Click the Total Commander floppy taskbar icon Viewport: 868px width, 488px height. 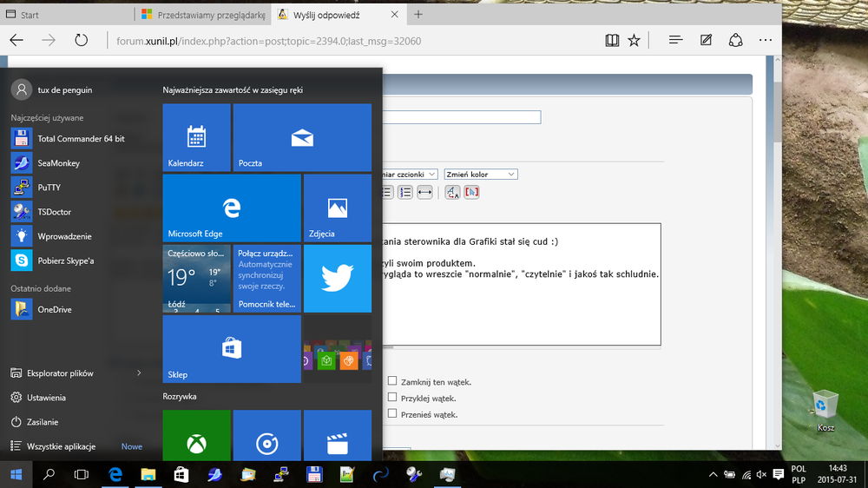314,475
